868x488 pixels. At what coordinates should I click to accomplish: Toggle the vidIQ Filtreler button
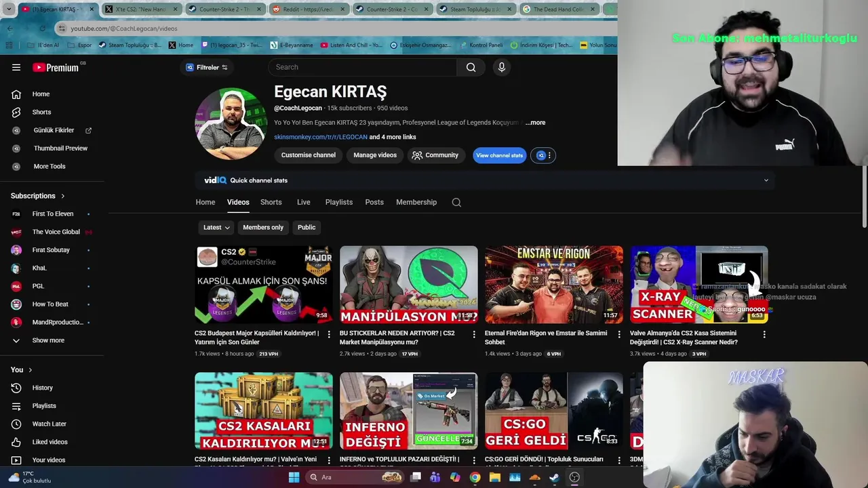click(207, 67)
